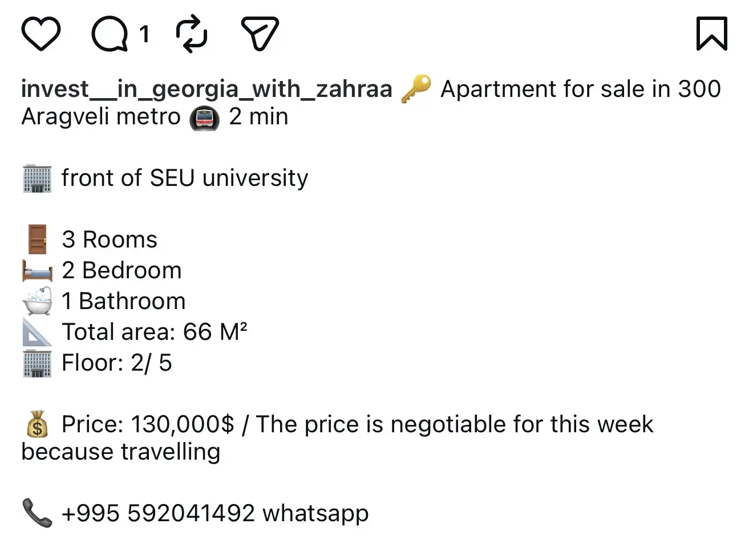Viewport: 753px width, 560px height.
Task: Tap the key emoji in caption
Action: (416, 90)
